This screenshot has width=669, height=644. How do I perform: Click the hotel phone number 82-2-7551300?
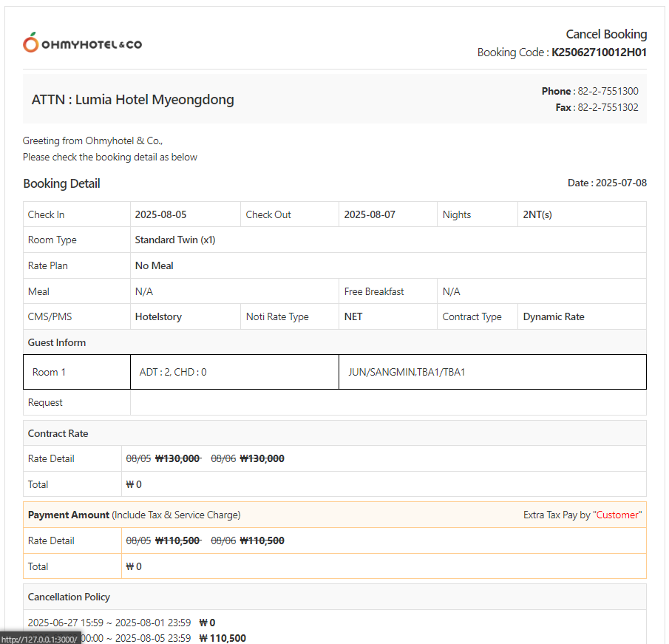608,91
